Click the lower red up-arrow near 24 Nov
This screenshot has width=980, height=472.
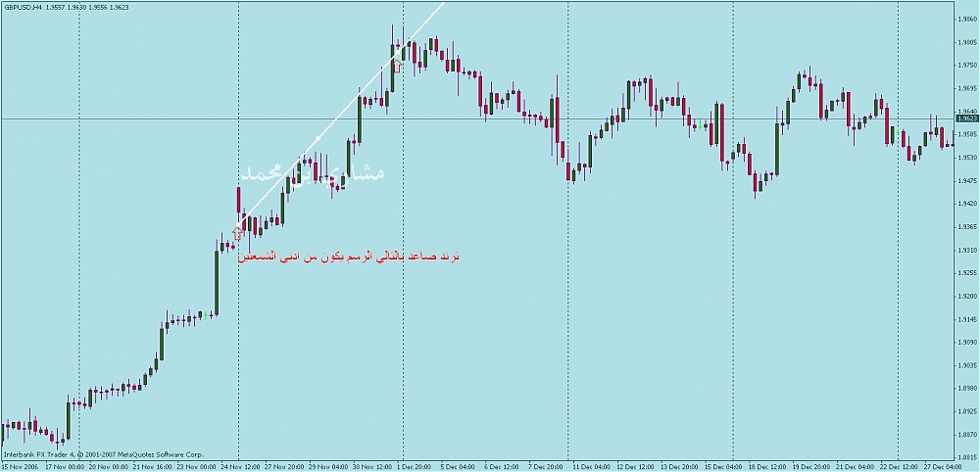point(236,234)
